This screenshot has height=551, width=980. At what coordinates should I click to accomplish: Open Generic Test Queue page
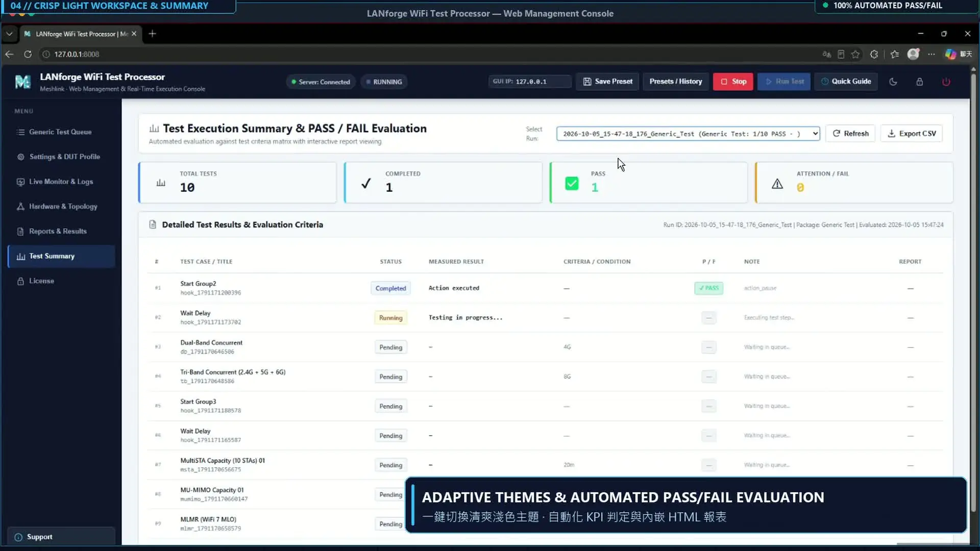coord(61,132)
